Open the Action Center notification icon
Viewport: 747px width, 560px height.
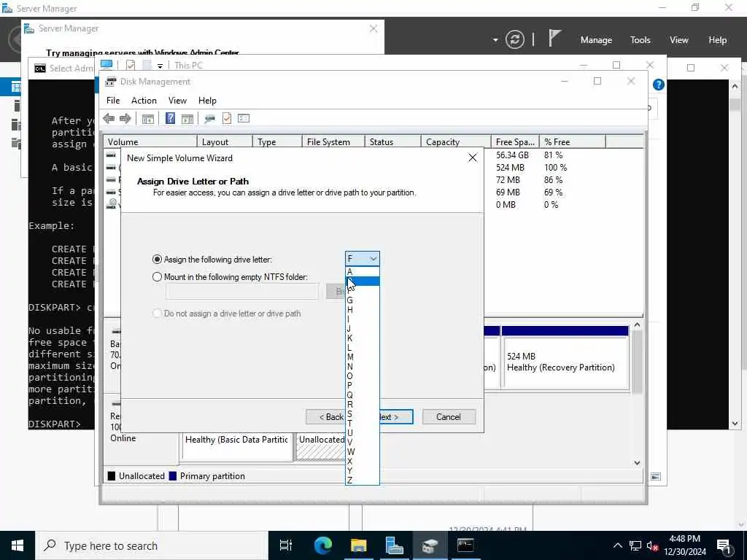pos(724,546)
